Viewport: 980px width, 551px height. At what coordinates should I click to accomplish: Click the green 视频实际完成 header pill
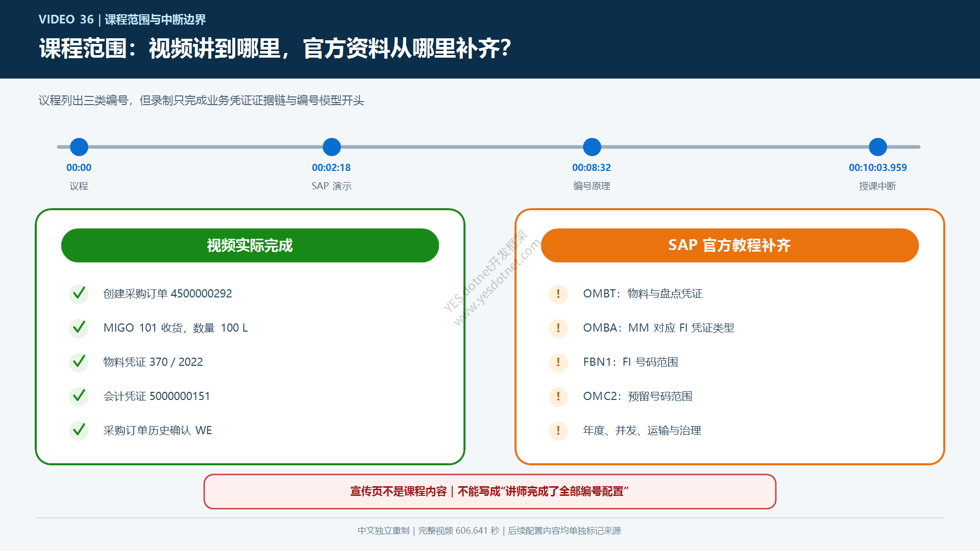pyautogui.click(x=250, y=245)
